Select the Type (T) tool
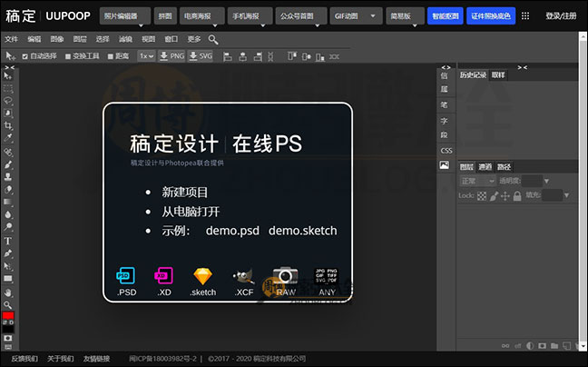The image size is (588, 367). [8, 241]
